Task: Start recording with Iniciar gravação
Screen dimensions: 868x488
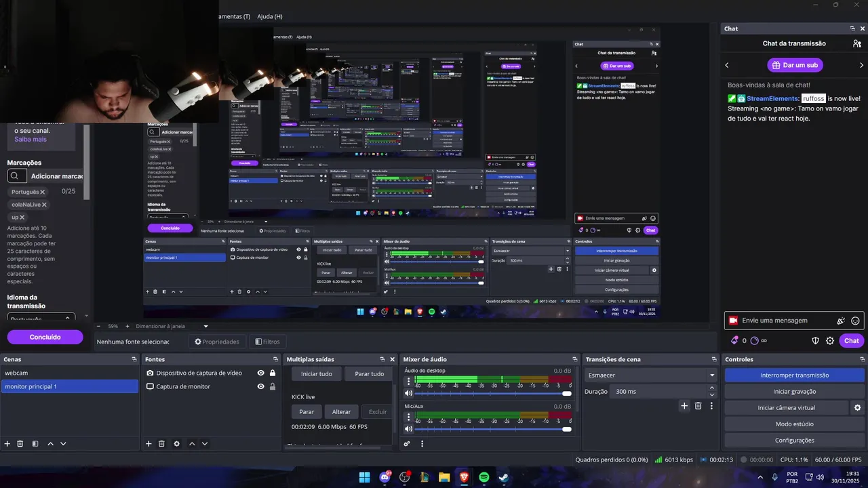Action: click(794, 392)
